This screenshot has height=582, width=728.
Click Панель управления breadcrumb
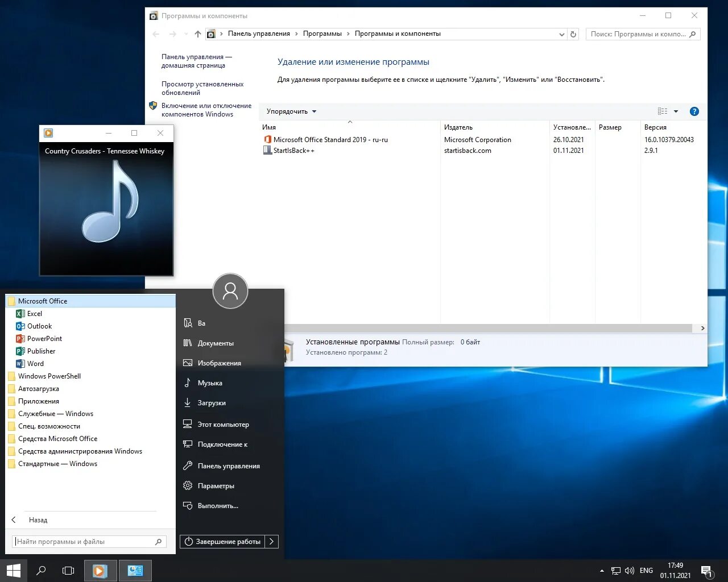pyautogui.click(x=259, y=34)
